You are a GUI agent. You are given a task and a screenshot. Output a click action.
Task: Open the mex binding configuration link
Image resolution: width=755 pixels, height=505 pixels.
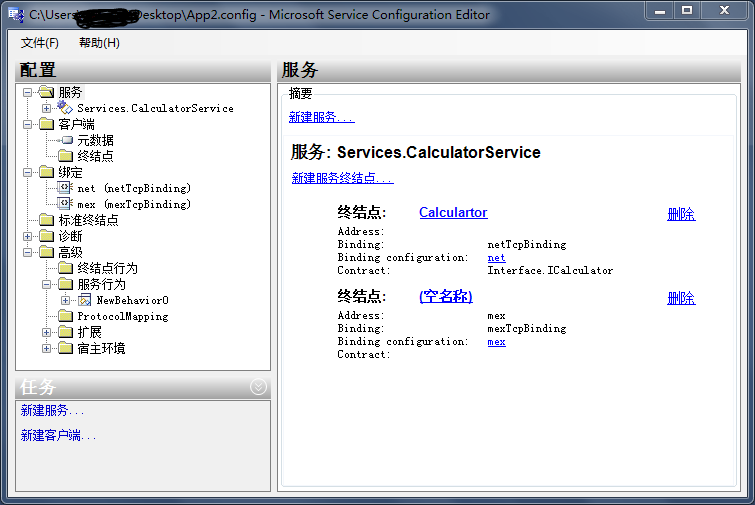click(x=496, y=342)
